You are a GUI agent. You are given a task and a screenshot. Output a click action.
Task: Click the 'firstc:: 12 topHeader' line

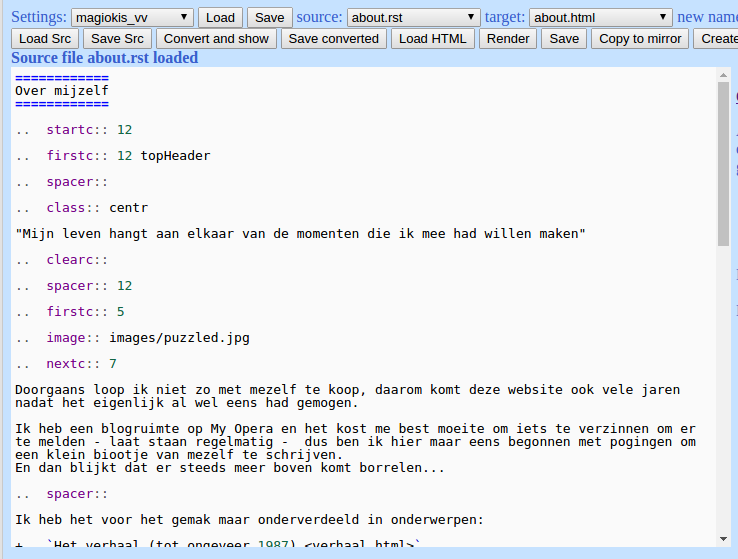pyautogui.click(x=113, y=156)
